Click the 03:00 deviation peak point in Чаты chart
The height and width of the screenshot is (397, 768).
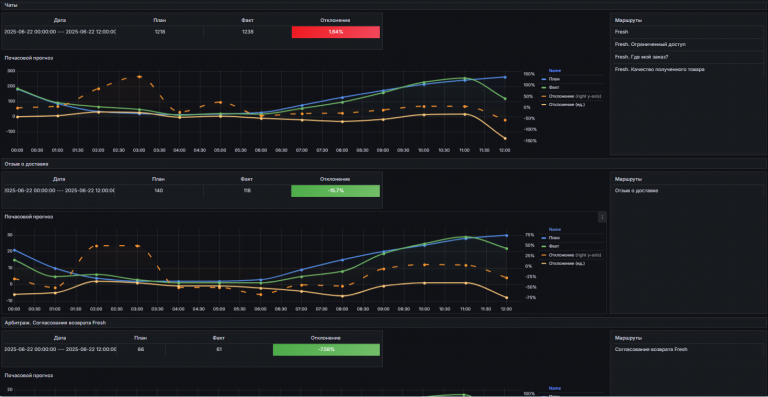(139, 77)
